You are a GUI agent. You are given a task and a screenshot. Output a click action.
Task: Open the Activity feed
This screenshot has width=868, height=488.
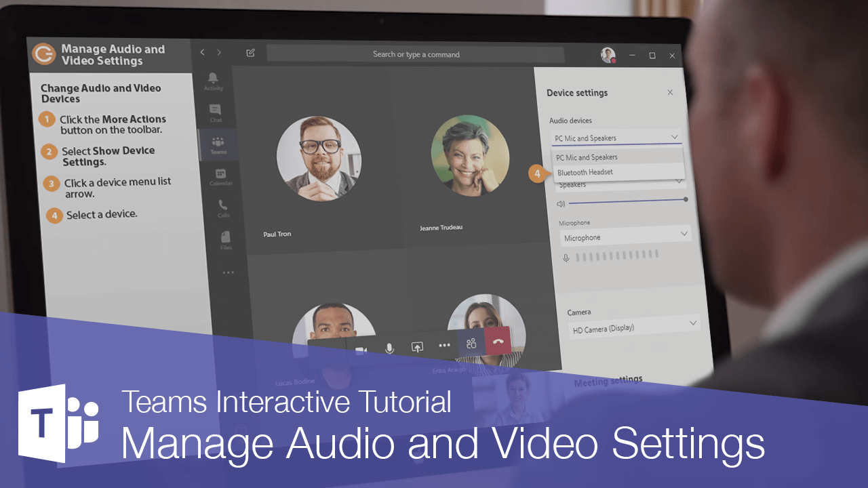tap(213, 80)
